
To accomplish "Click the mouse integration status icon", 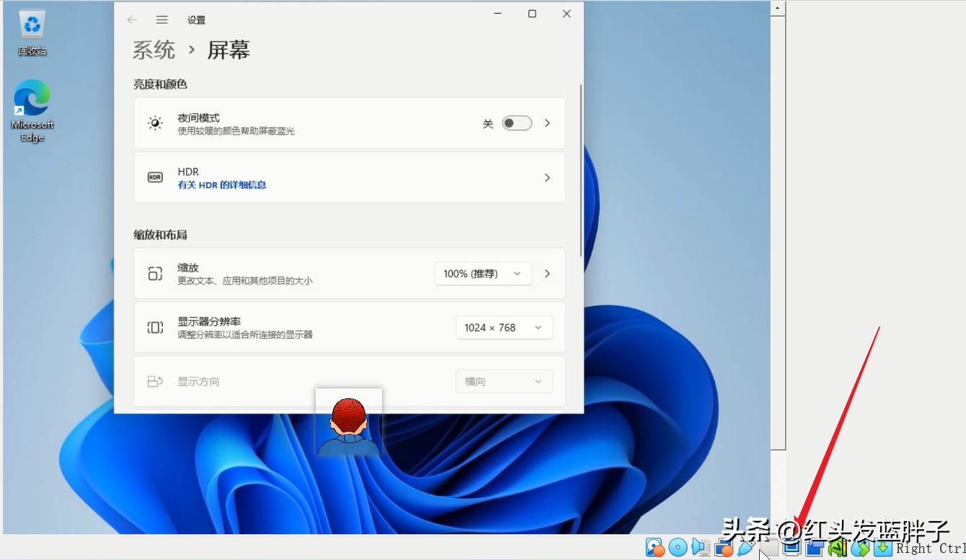I will pyautogui.click(x=860, y=548).
